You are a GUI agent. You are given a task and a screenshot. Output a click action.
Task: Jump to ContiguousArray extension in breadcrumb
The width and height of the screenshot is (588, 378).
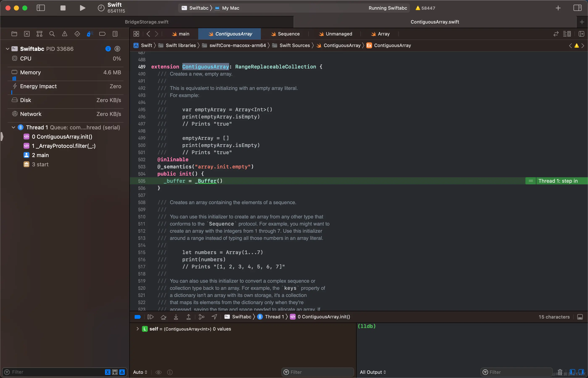[x=389, y=45]
